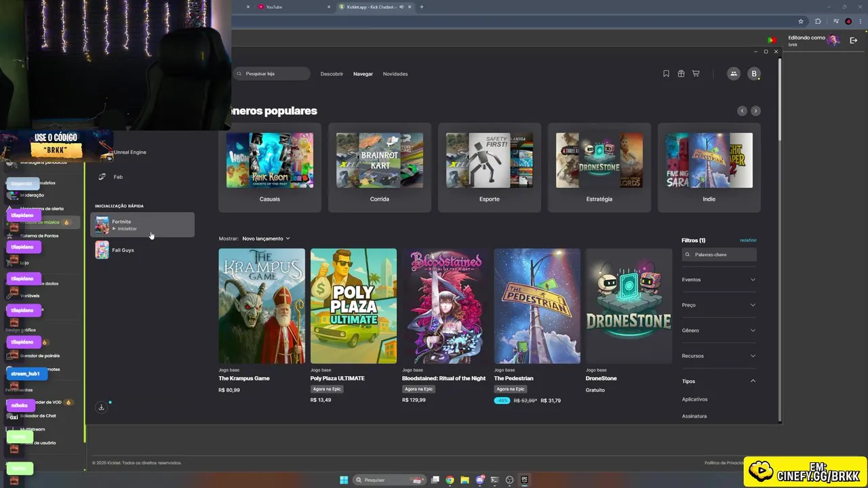Open the Estratégia genre card

[x=599, y=167]
